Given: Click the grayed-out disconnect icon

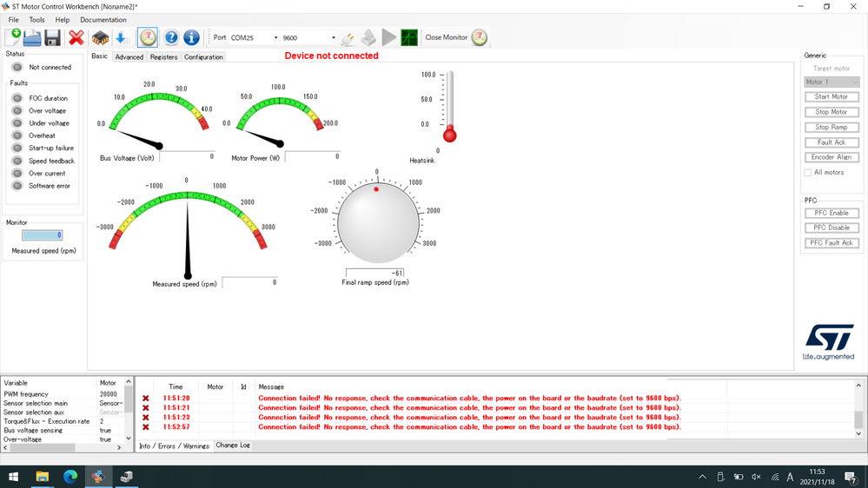Looking at the screenshot, I should click(368, 37).
